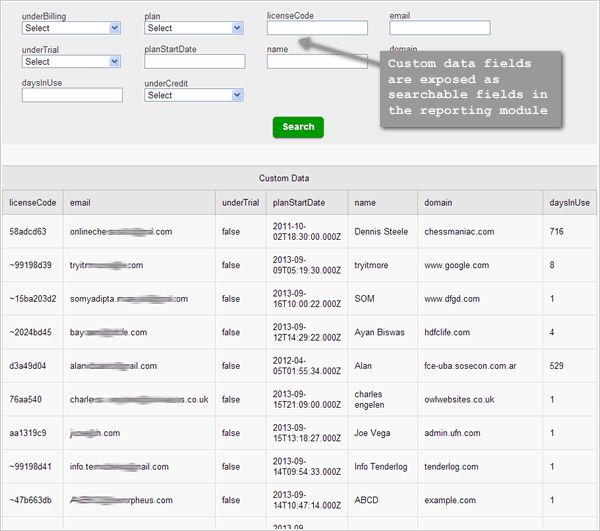Click domain example.com

point(450,500)
